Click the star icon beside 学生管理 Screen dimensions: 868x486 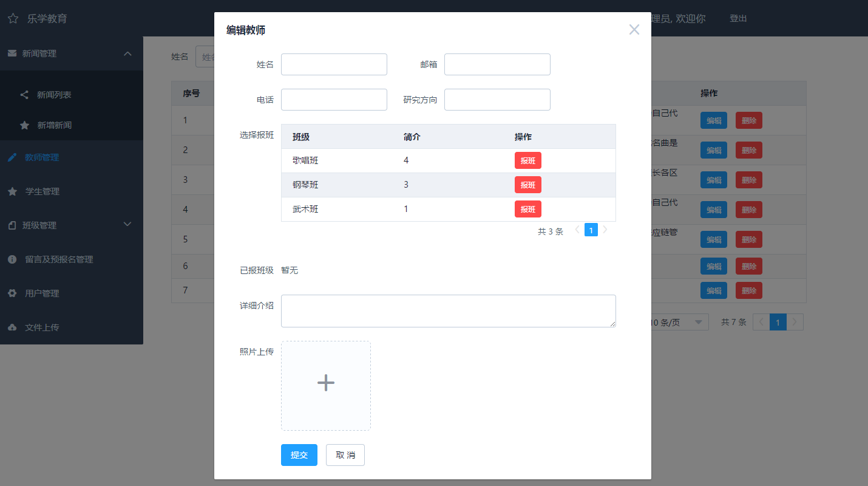click(x=12, y=191)
